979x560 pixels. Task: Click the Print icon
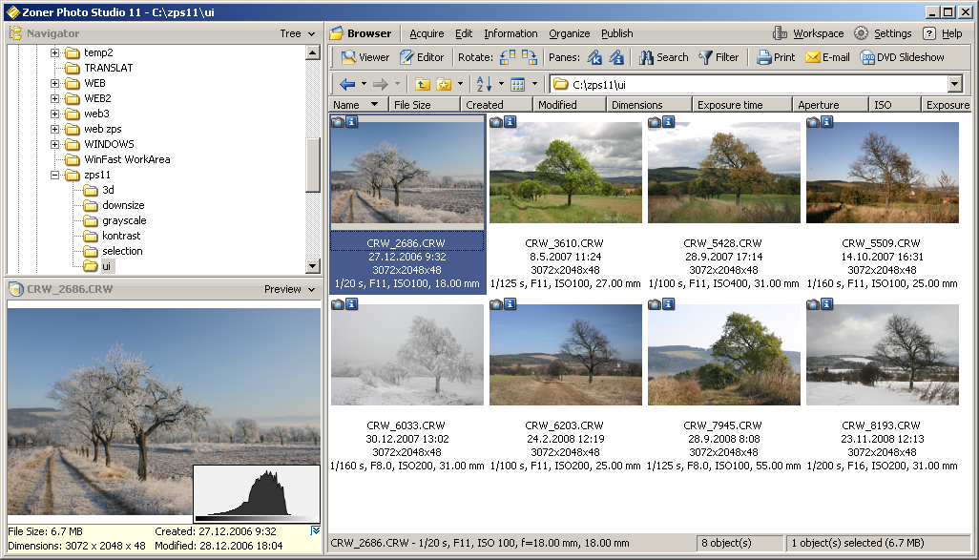(775, 57)
